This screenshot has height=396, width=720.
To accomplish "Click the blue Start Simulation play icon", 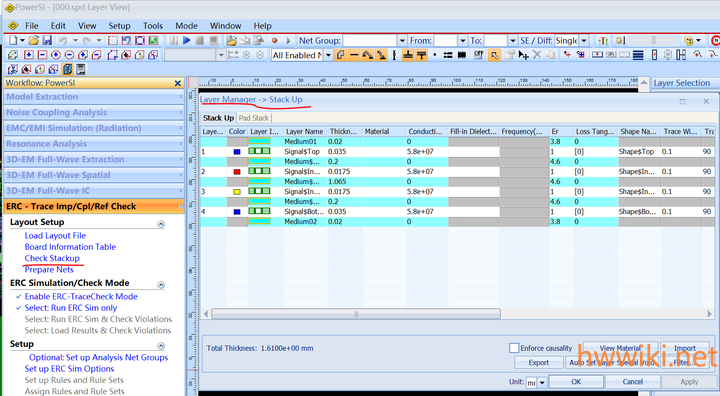I will tap(186, 40).
